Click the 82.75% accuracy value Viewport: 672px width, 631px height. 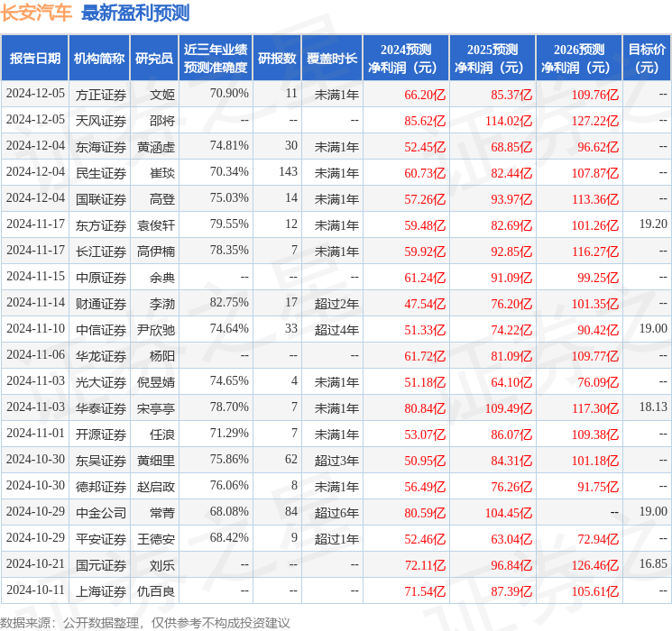tap(229, 302)
